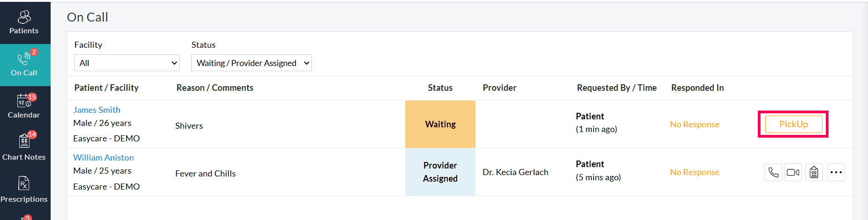Expand the Facility dropdown
Viewport: 868px width, 220px height.
(x=127, y=63)
